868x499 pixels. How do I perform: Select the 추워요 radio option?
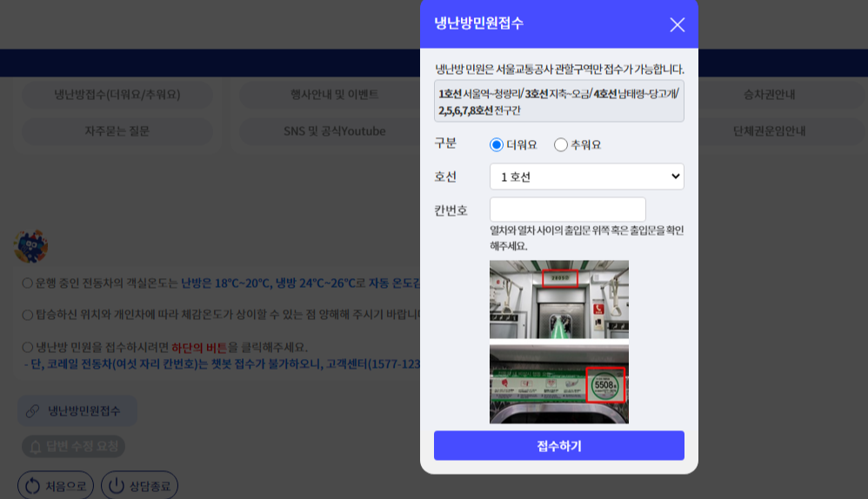[x=561, y=145]
